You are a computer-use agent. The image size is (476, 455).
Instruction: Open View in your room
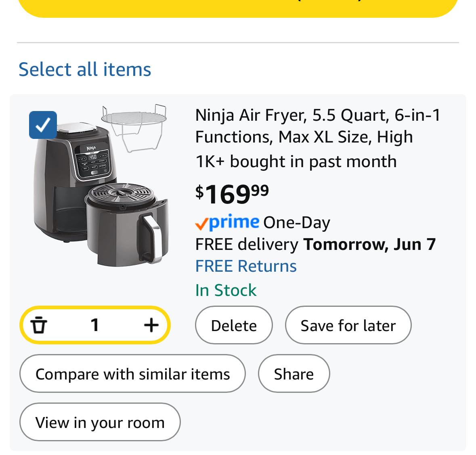100,422
